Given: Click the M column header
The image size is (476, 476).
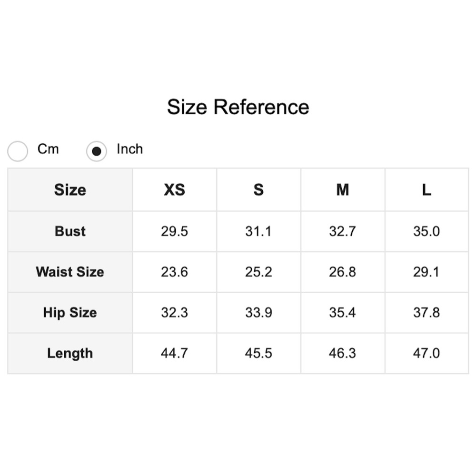Looking at the screenshot, I should (343, 190).
